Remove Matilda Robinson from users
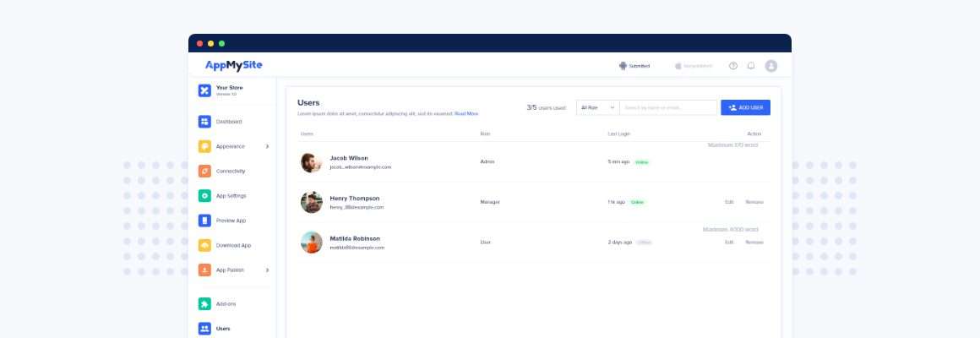 point(754,242)
